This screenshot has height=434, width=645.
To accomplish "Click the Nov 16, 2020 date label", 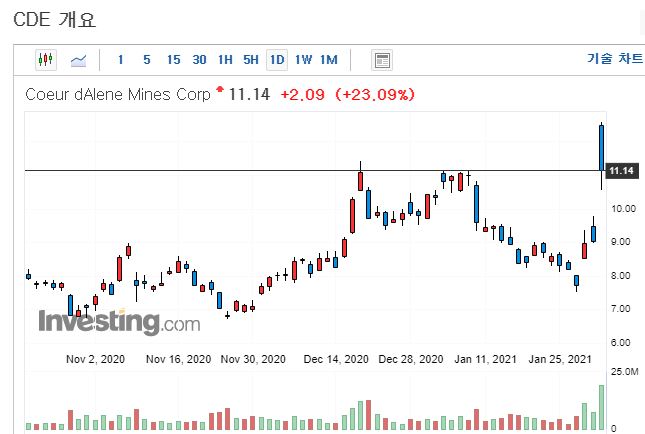I will click(179, 359).
